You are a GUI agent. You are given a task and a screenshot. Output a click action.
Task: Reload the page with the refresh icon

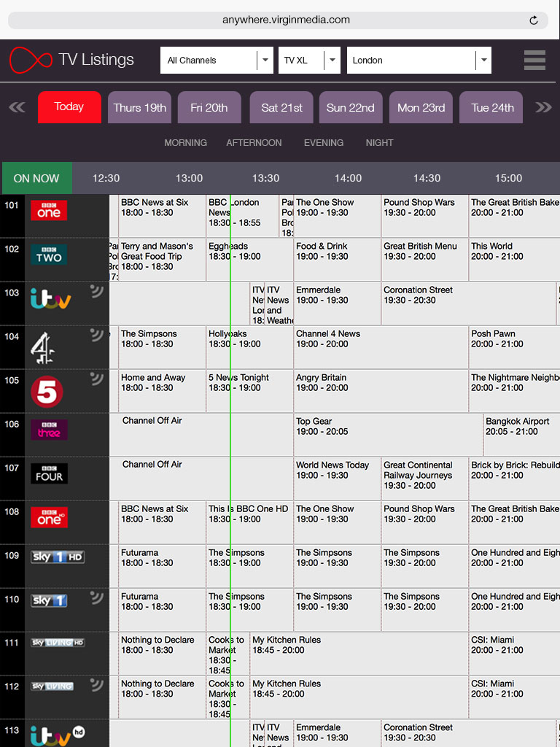[534, 20]
